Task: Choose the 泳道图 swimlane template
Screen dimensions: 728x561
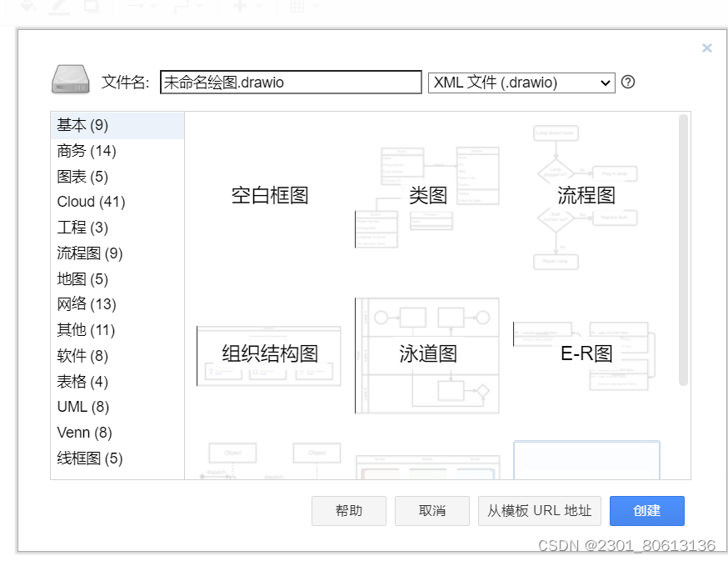Action: click(x=427, y=353)
